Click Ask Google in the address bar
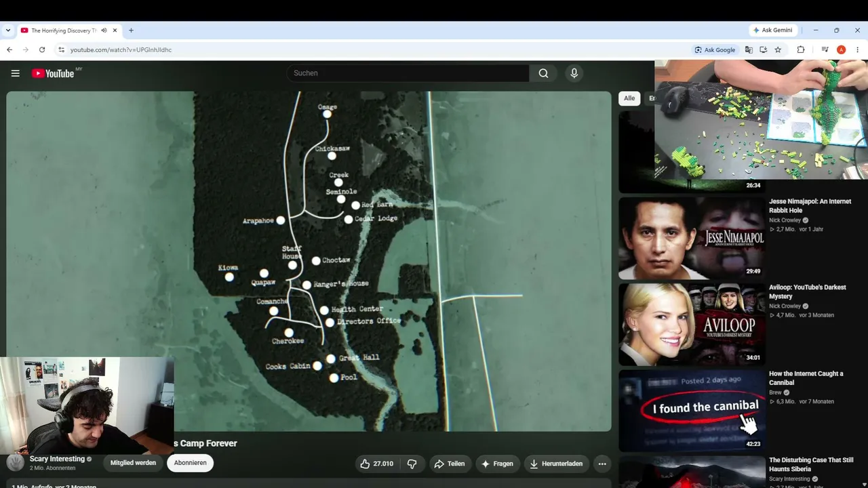Image resolution: width=868 pixels, height=488 pixels. point(714,49)
